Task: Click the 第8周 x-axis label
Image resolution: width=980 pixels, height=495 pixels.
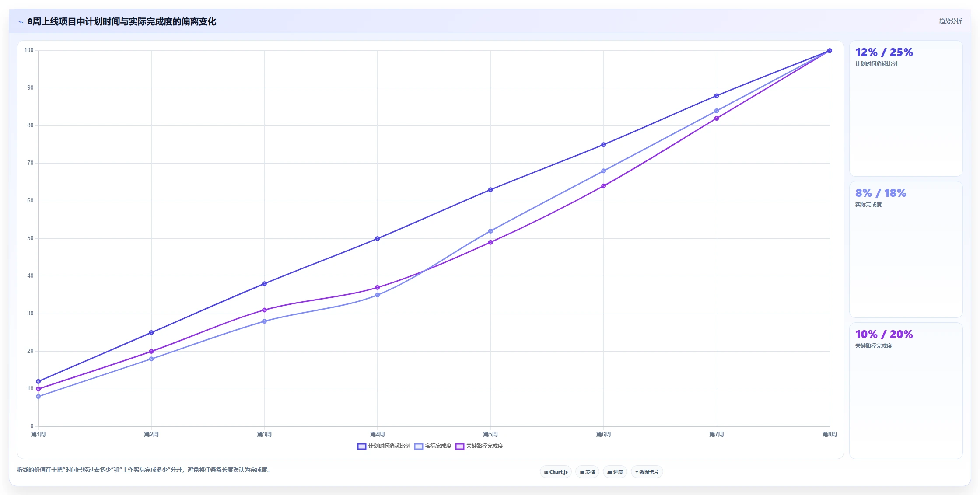Action: click(x=829, y=434)
